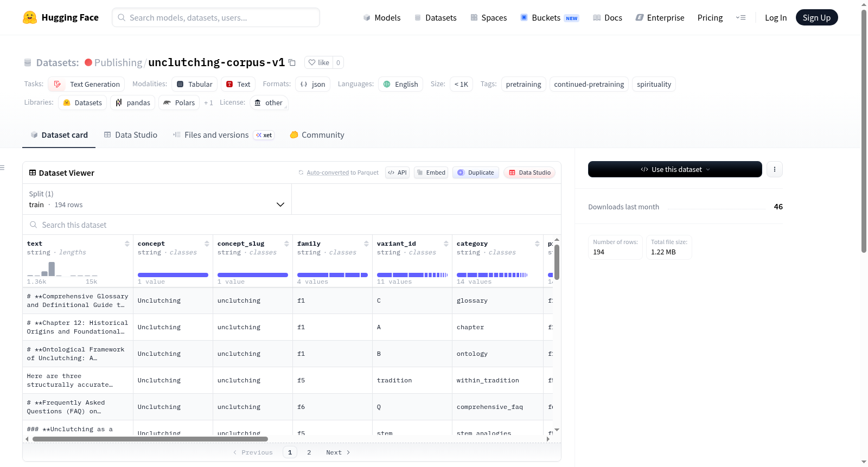Viewport: 868px width, 467px height.
Task: Expand the Split train dropdown
Action: pyautogui.click(x=157, y=199)
